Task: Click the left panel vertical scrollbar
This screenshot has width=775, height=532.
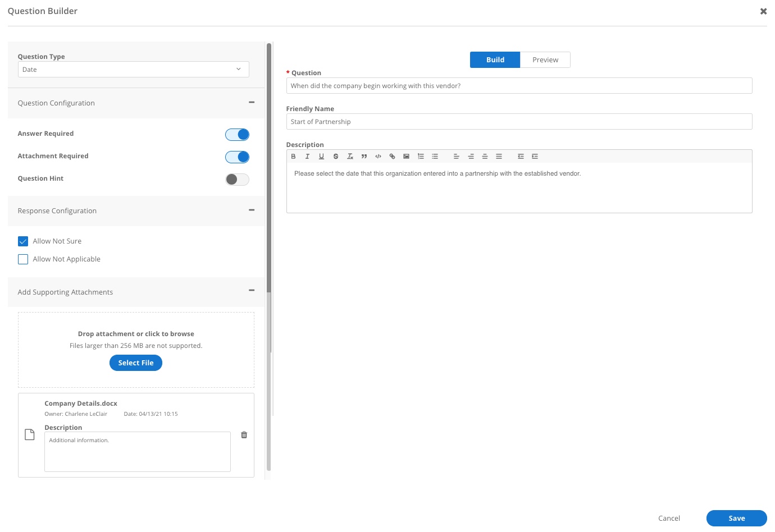Action: [x=268, y=168]
